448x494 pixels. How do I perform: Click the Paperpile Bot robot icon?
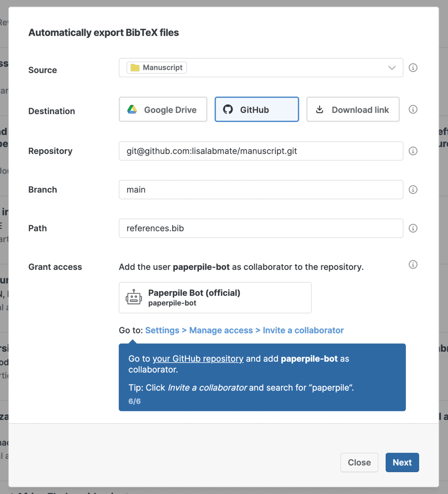click(134, 297)
